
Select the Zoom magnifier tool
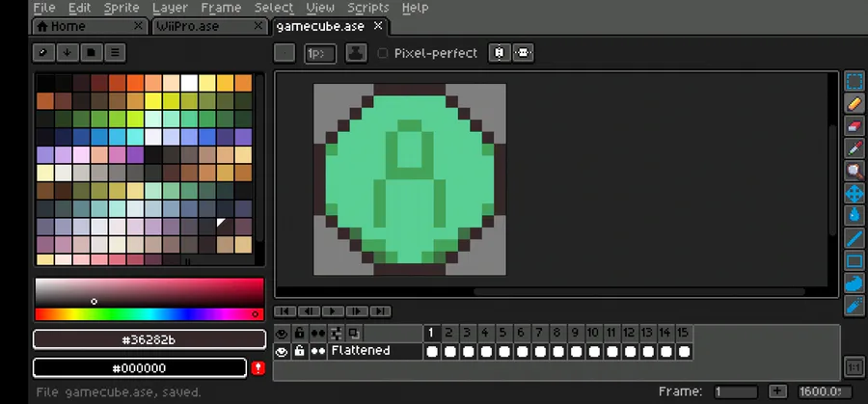tap(854, 171)
